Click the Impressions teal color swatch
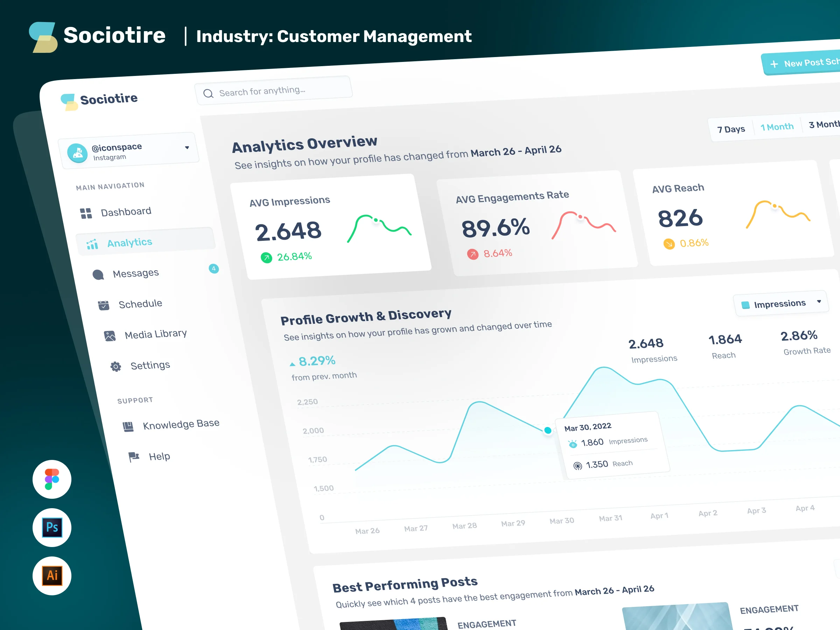Image resolution: width=840 pixels, height=630 pixels. pyautogui.click(x=745, y=305)
